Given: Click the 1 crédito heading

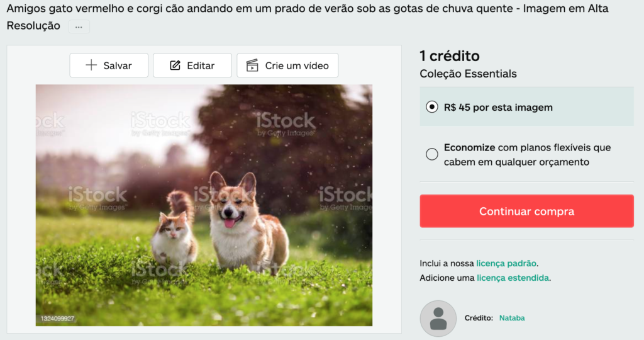Looking at the screenshot, I should click(450, 56).
